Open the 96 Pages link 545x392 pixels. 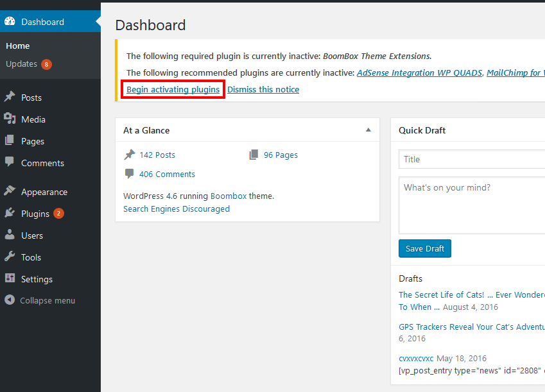(x=281, y=155)
